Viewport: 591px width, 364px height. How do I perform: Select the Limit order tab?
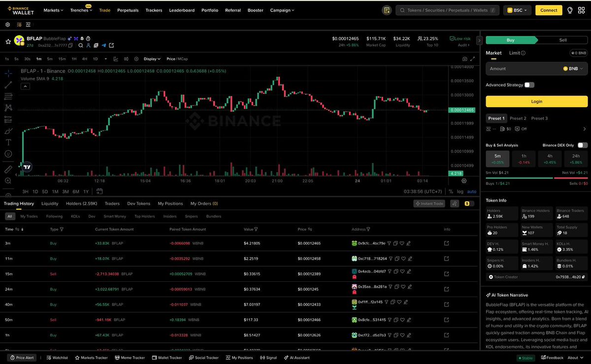(x=517, y=53)
